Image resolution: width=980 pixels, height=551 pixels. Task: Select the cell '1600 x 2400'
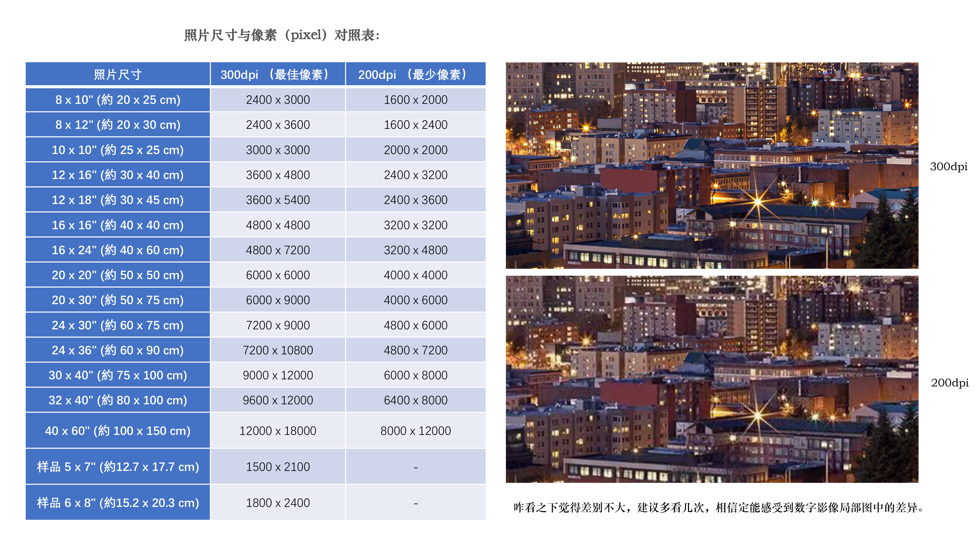[416, 125]
